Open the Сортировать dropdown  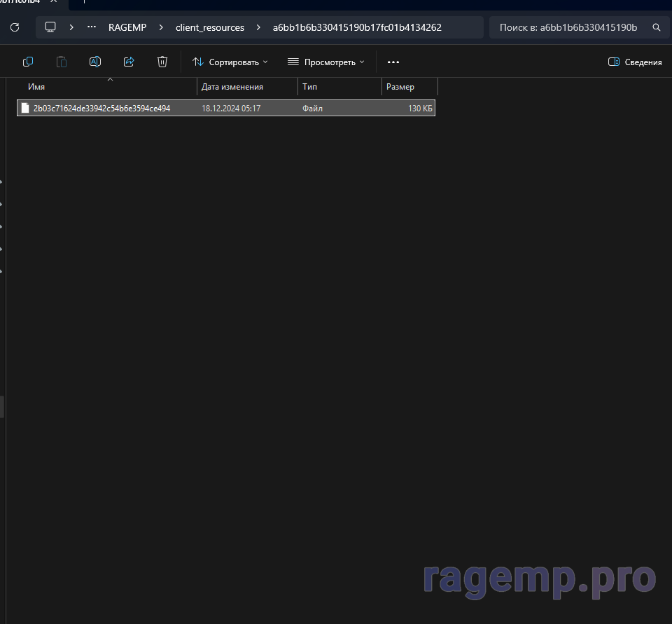click(230, 62)
